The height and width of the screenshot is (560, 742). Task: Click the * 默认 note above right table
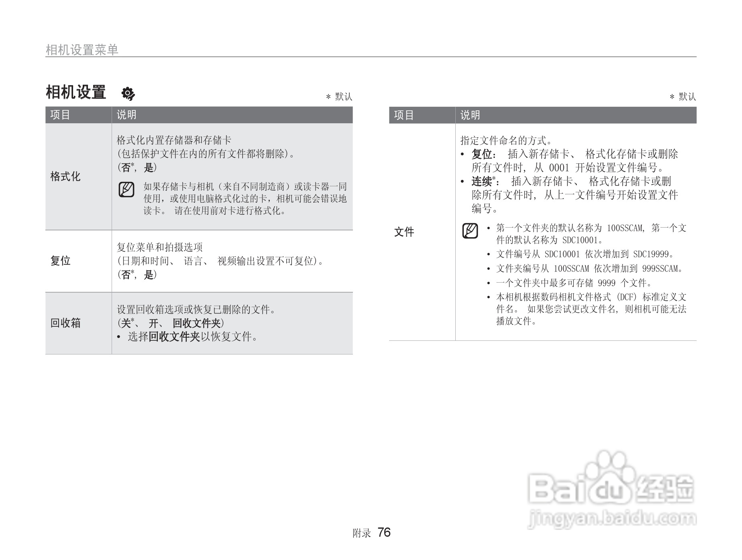(683, 97)
